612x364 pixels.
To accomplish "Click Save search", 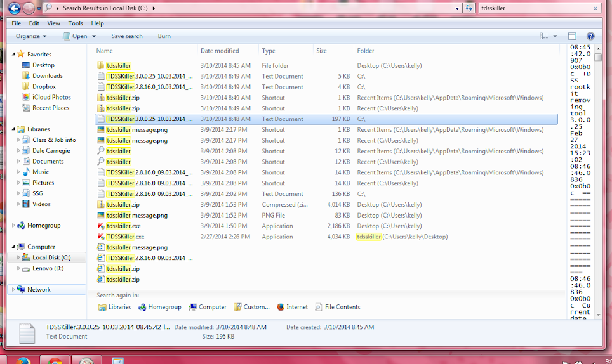I will [x=127, y=36].
